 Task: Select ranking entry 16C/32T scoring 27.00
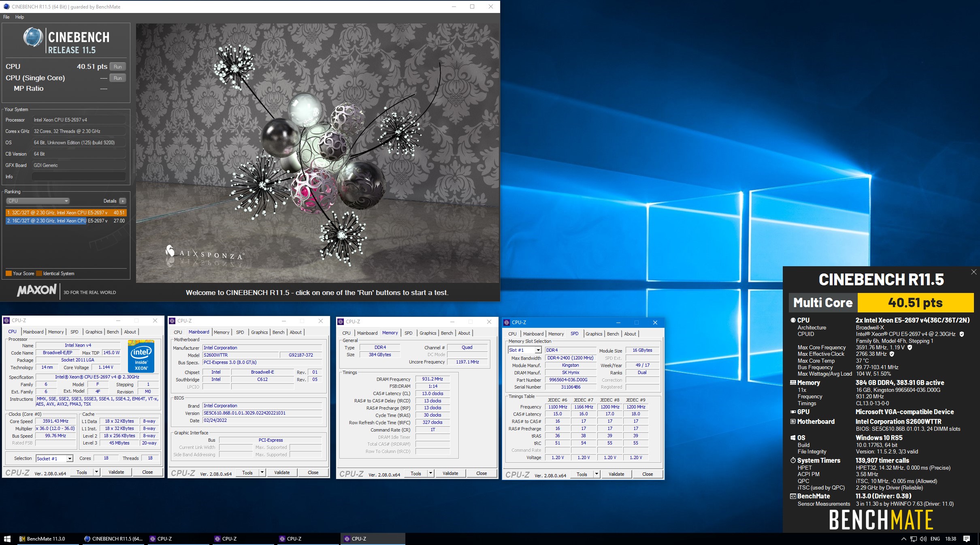pos(66,221)
